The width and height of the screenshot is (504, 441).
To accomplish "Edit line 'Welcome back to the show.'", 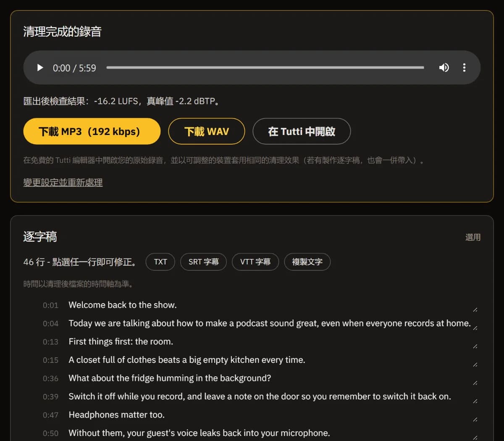I will tap(271, 305).
